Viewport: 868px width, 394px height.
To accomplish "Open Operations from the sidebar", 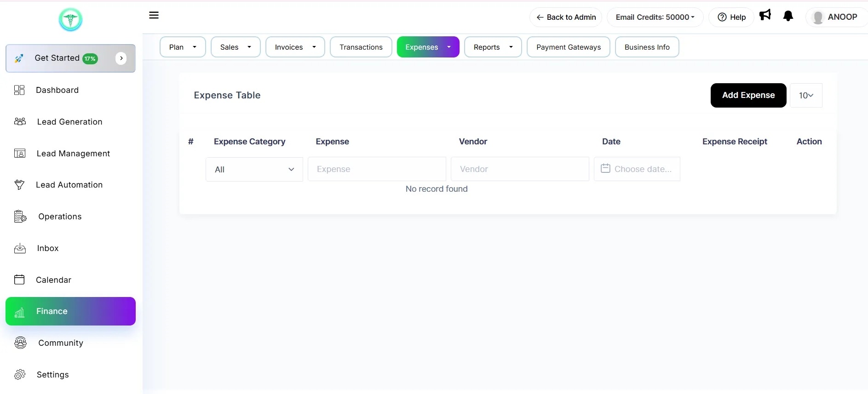I will pyautogui.click(x=60, y=217).
